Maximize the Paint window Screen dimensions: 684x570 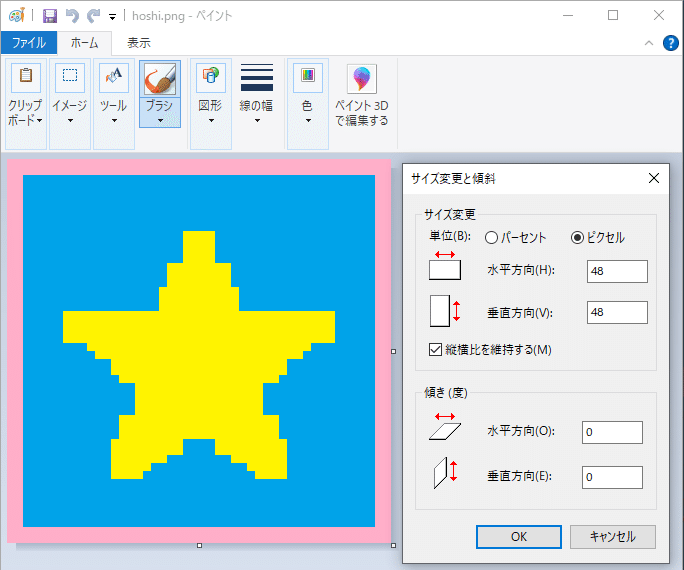pyautogui.click(x=613, y=15)
